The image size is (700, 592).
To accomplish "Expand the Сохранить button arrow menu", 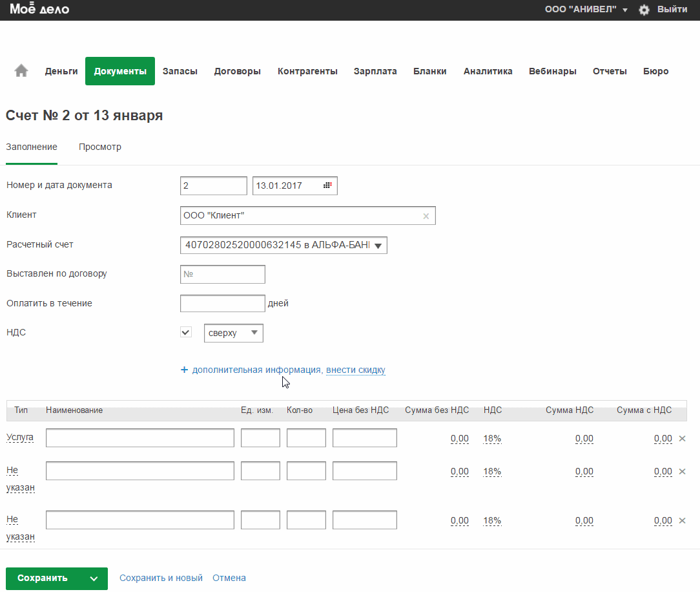I will click(94, 578).
